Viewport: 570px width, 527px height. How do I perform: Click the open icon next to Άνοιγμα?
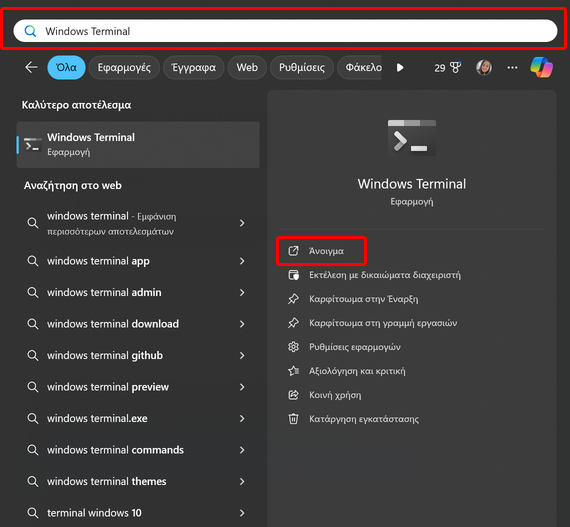293,251
